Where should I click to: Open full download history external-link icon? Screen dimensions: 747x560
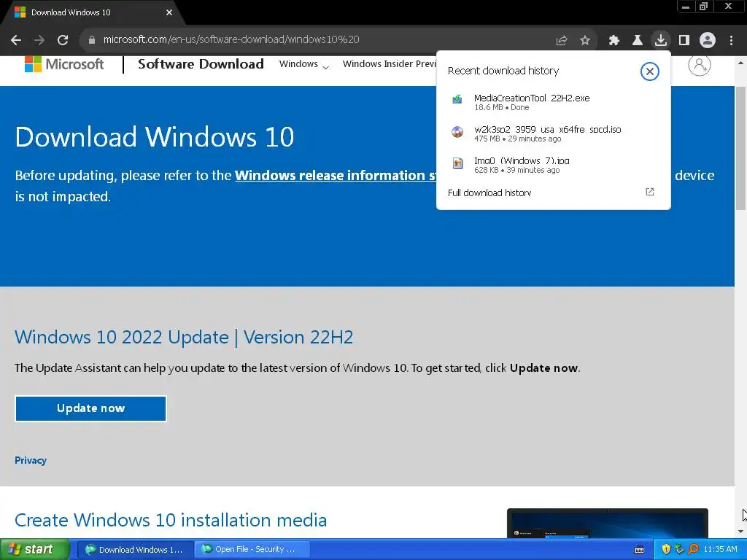pos(650,192)
